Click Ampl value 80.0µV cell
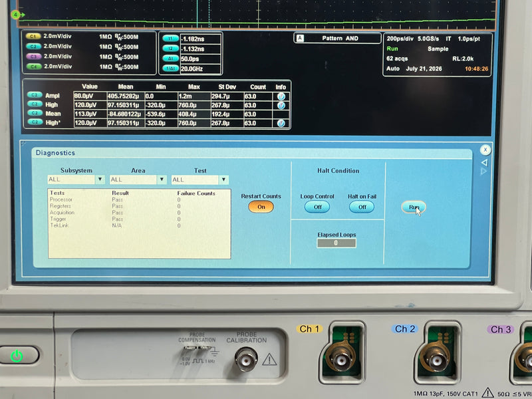Image resolution: width=532 pixels, height=399 pixels. (x=90, y=96)
